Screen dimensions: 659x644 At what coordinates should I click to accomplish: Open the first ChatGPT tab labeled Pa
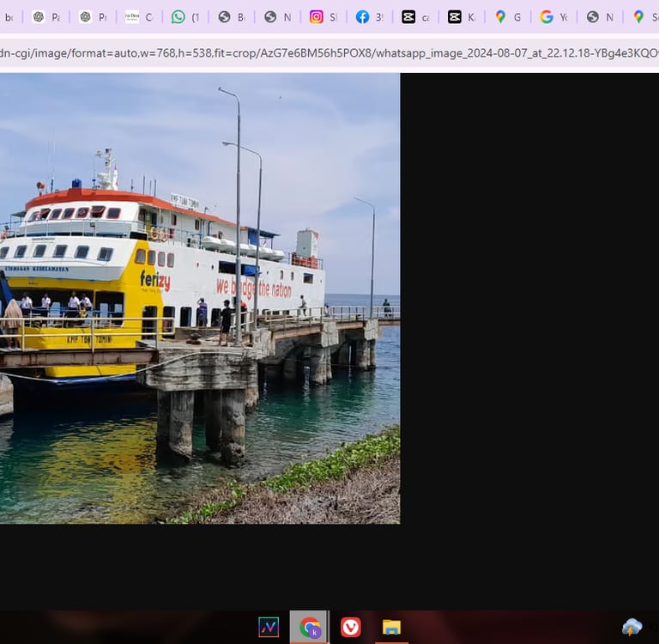click(46, 17)
